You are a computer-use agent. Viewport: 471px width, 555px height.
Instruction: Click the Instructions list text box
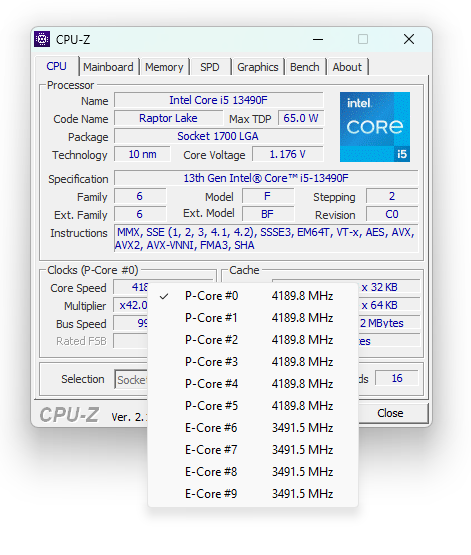coord(266,239)
